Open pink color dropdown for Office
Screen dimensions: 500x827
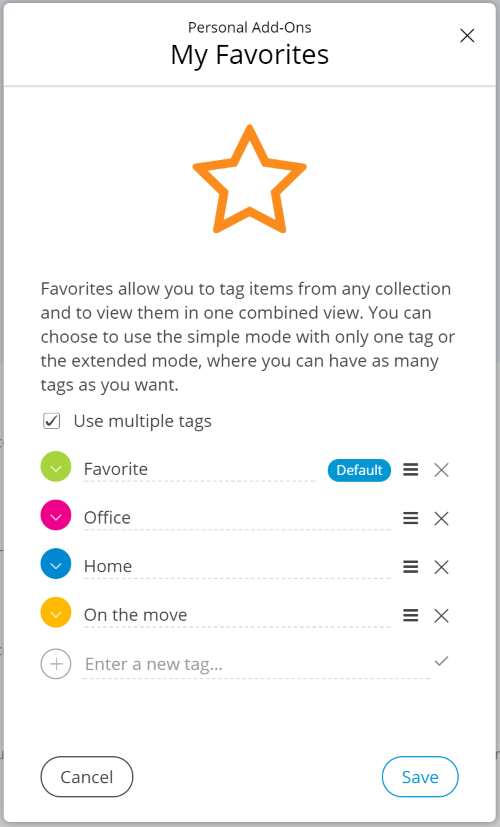[x=56, y=515]
